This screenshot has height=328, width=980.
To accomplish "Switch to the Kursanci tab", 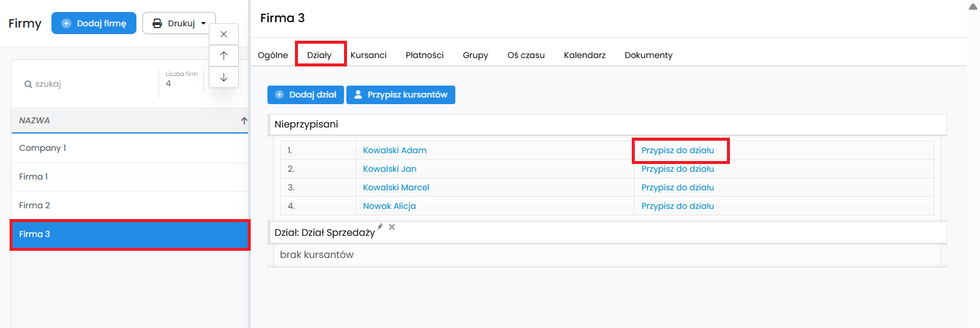I will 369,55.
